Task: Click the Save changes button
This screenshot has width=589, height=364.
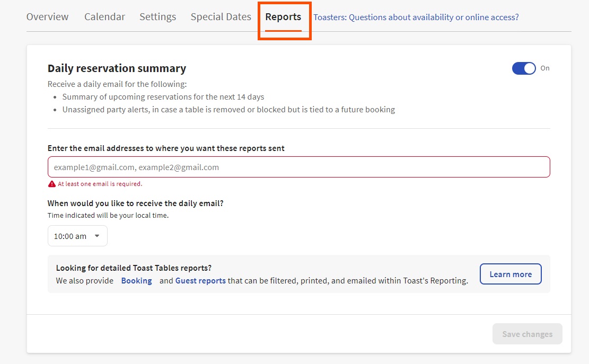Action: (x=527, y=334)
